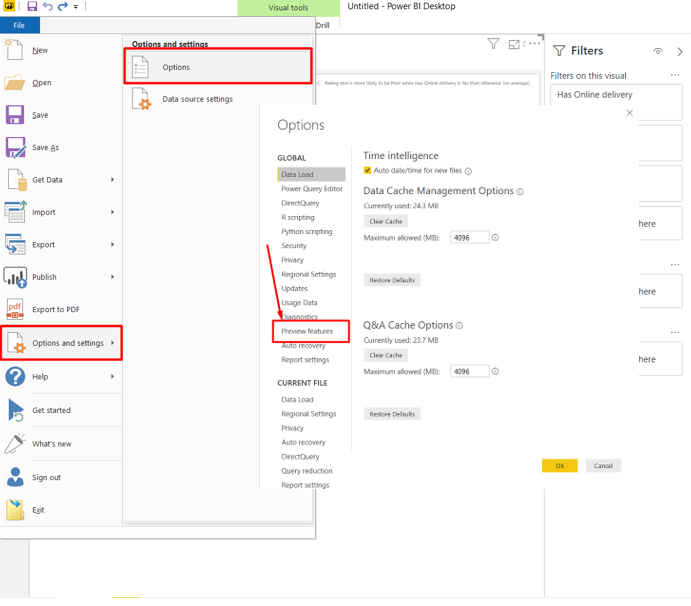Screen dimensions: 691x606
Task: Click the filter funnel icon above the visual
Action: [493, 44]
